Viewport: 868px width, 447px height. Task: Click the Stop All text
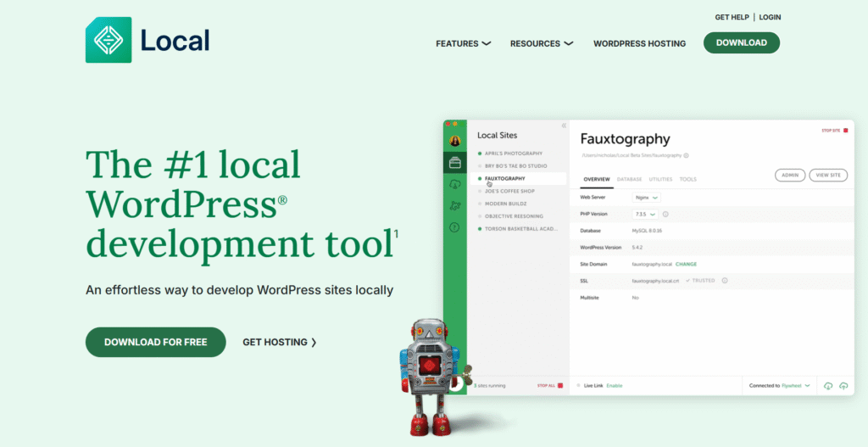pyautogui.click(x=546, y=386)
